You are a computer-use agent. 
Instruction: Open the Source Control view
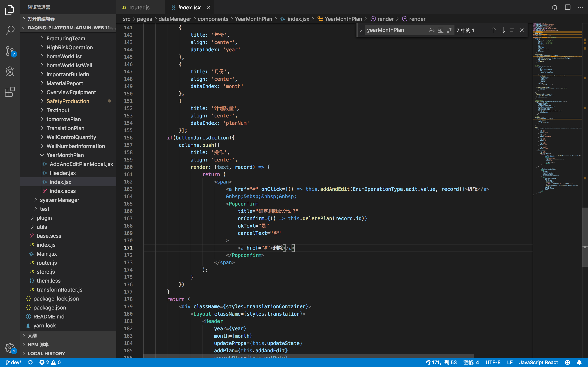(x=10, y=51)
